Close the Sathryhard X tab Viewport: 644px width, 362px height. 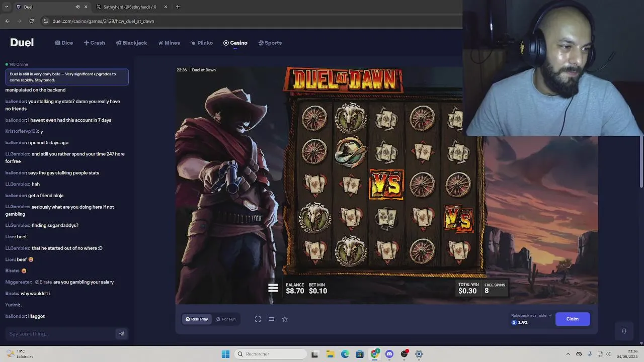166,7
